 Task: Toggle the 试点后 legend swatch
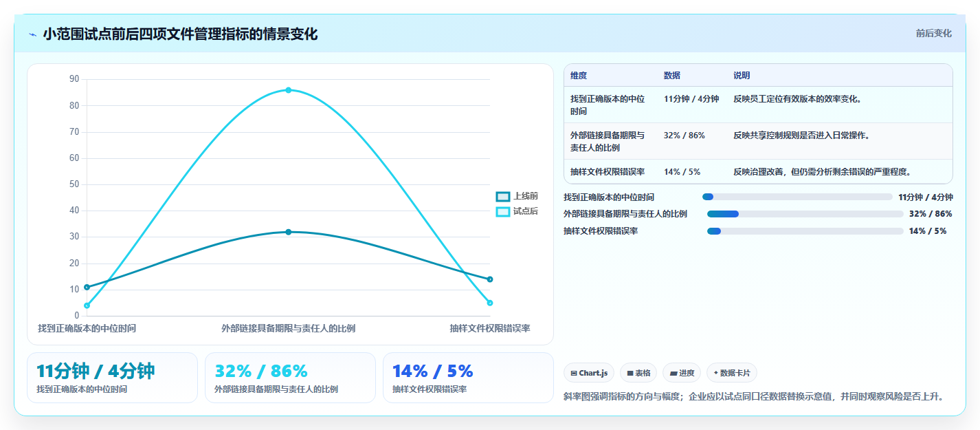[x=503, y=212]
